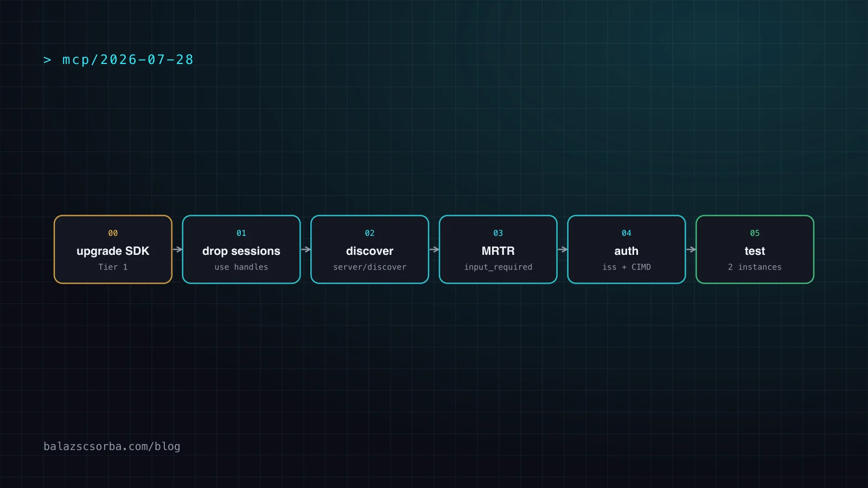Click the 'MRTR' step card
The image size is (868, 488).
tap(498, 249)
